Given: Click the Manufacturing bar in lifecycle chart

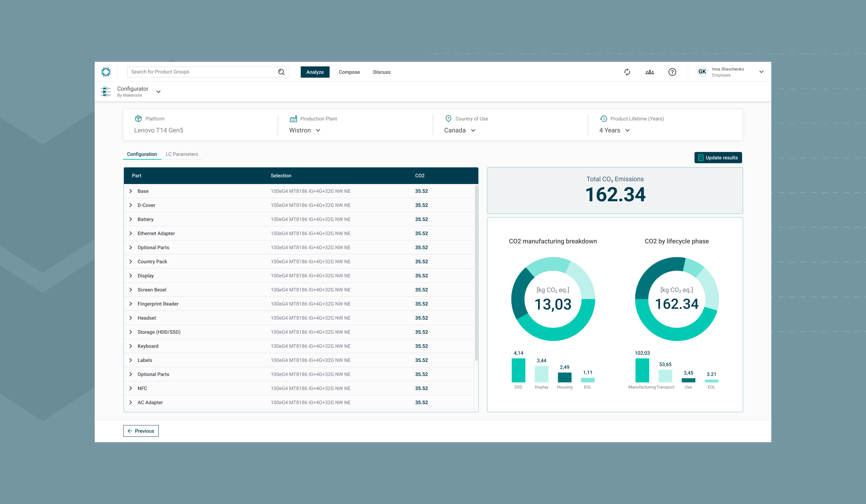Looking at the screenshot, I should coord(642,370).
